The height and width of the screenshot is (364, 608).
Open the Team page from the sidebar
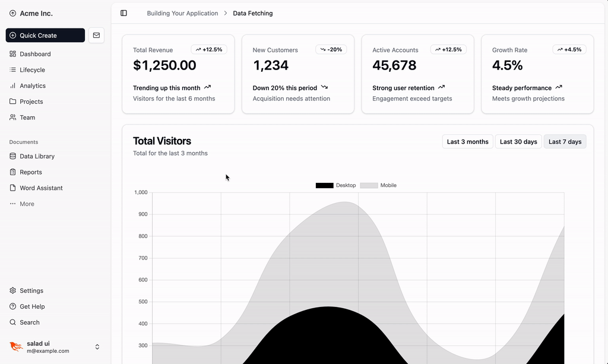pos(28,117)
